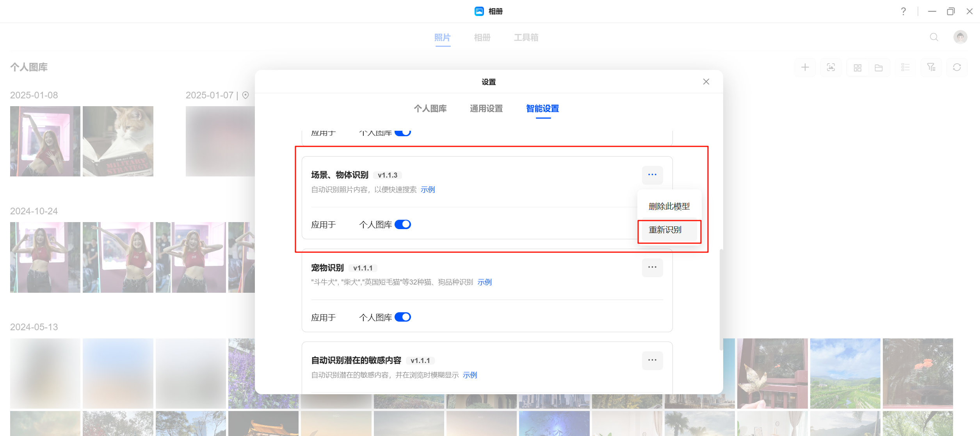Image resolution: width=980 pixels, height=436 pixels.
Task: Click the 相册 app logo icon
Action: (x=479, y=11)
